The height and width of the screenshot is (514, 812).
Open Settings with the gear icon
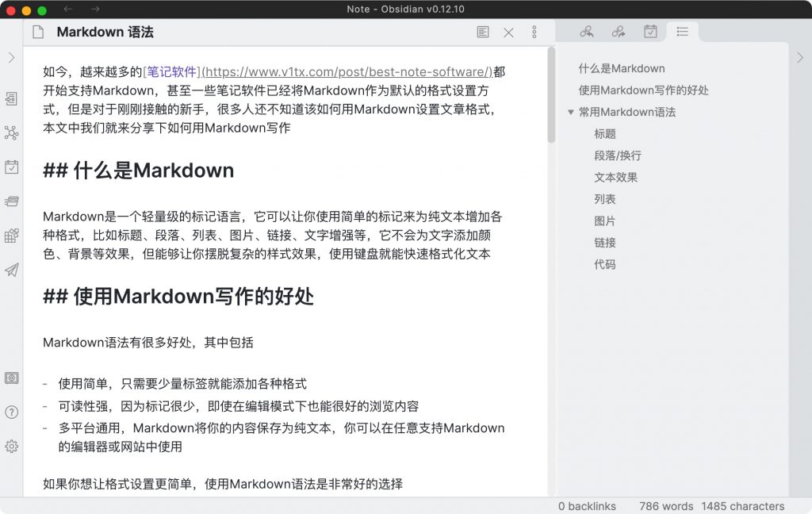[11, 446]
